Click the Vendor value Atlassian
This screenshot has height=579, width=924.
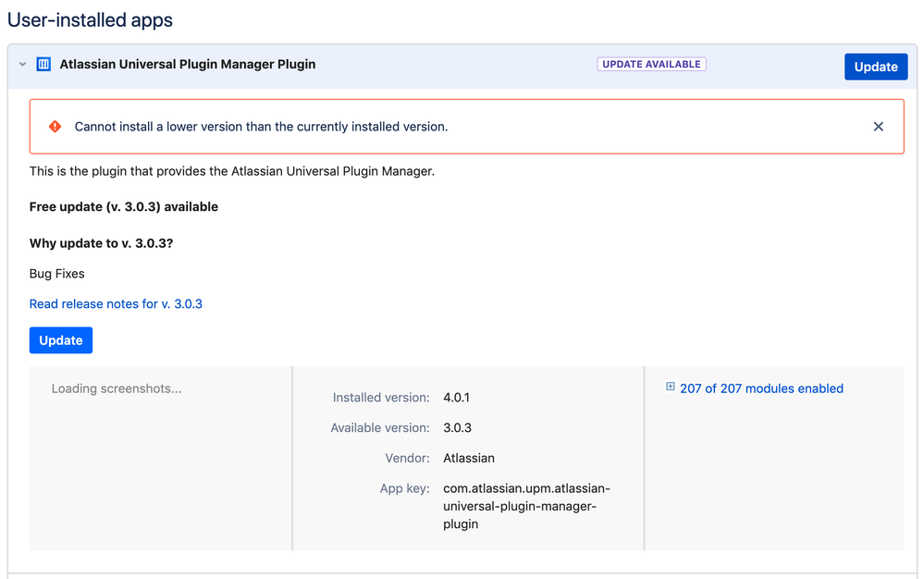[469, 458]
